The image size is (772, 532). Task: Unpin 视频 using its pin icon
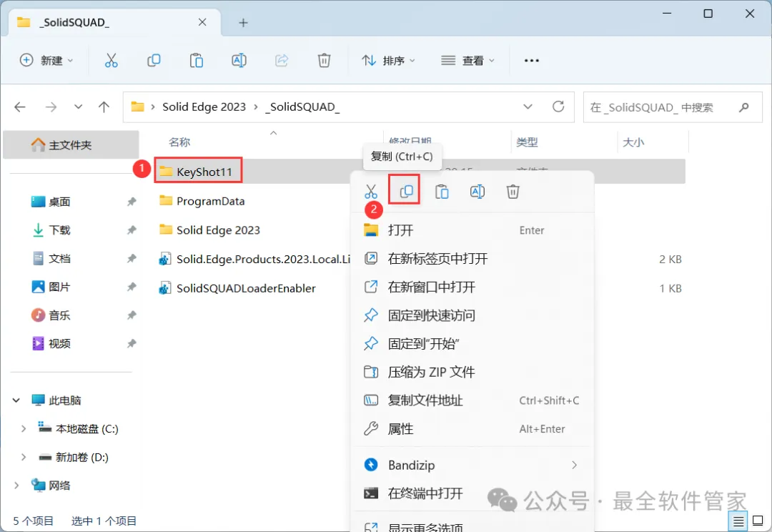132,343
